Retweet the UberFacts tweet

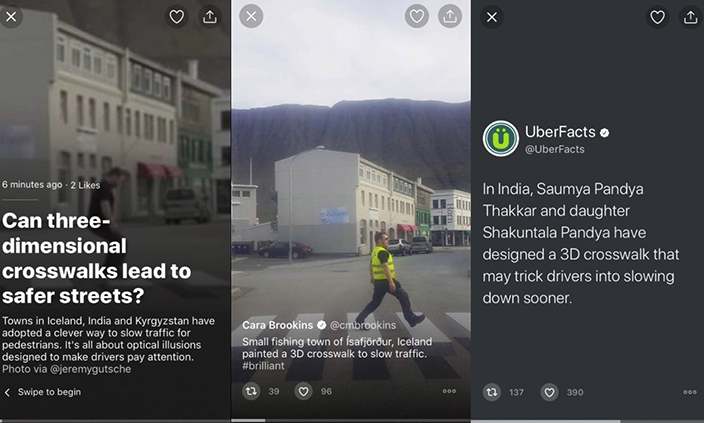tap(491, 392)
